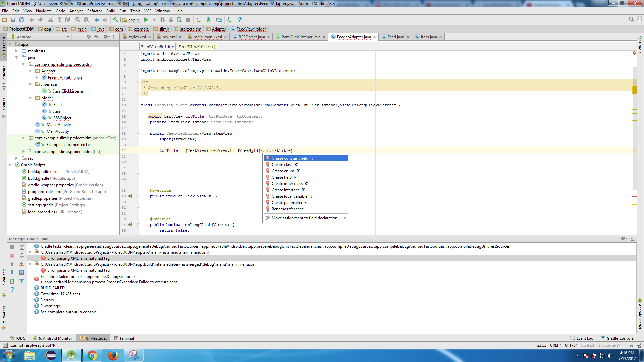Toggle the Structure tool window tab

[4, 77]
